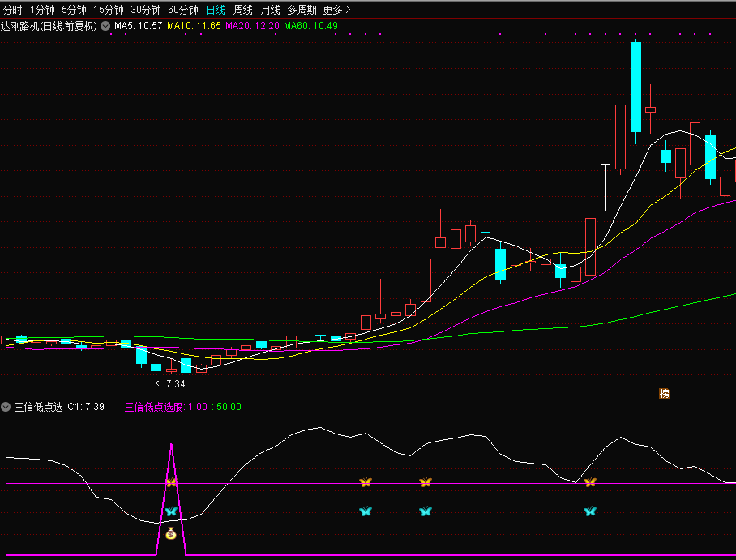Image resolution: width=736 pixels, height=560 pixels.
Task: Click the green 50.00 value
Action: [x=229, y=407]
